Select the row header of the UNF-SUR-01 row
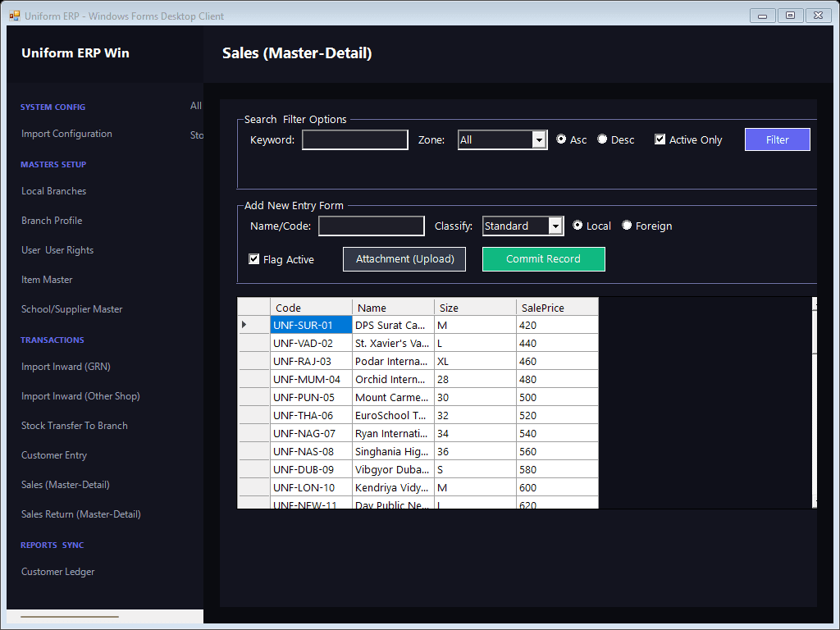The image size is (840, 630). point(253,325)
